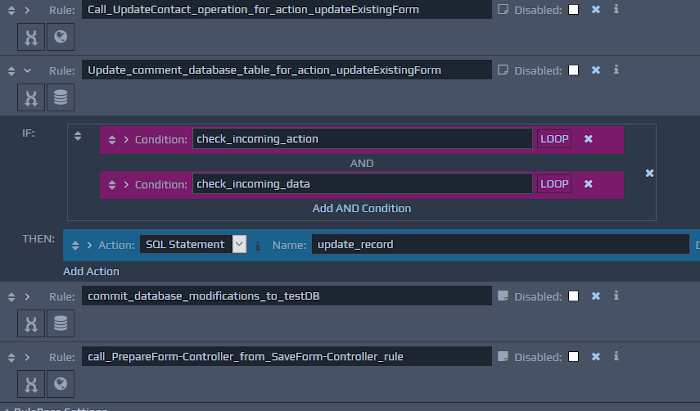Screen dimensions: 700x411
Task: Show info for Update_comment_database_table rule
Action: coord(616,70)
